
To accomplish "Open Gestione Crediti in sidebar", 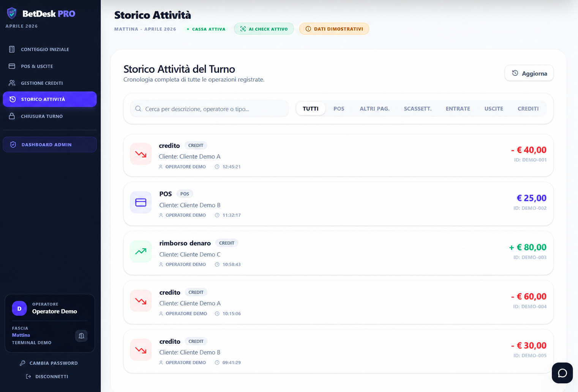I will [x=49, y=83].
